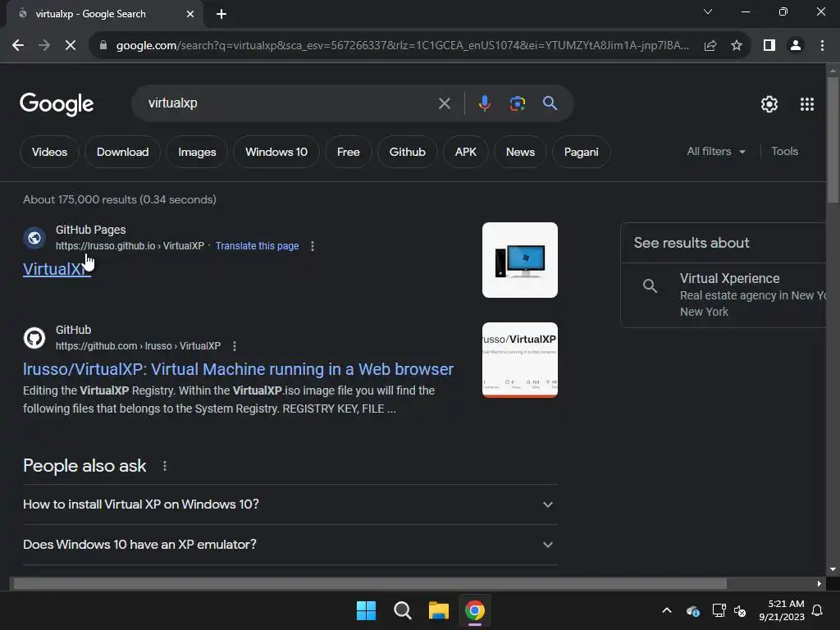Start voice search with the microphone icon
Viewport: 840px width, 630px height.
(x=484, y=103)
